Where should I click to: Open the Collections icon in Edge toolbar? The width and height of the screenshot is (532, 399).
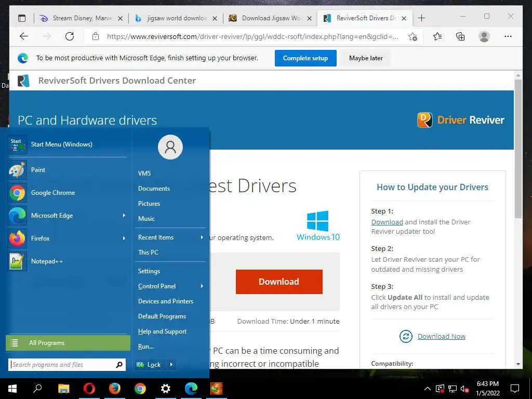pos(460,36)
